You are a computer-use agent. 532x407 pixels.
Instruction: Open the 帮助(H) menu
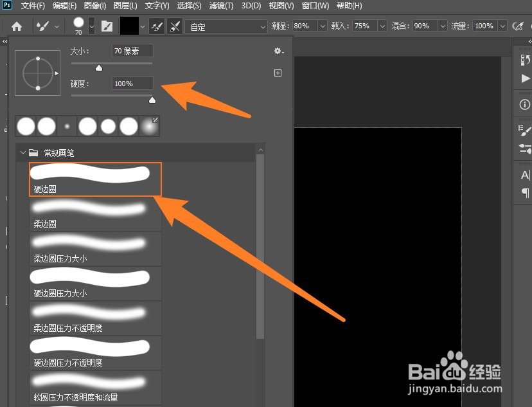click(x=349, y=6)
